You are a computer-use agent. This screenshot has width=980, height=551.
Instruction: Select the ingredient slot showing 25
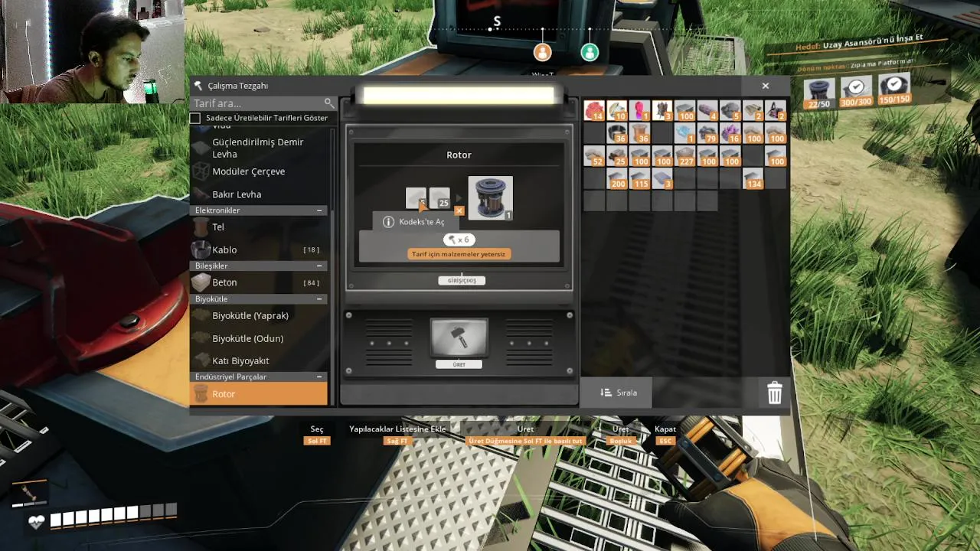[x=439, y=198]
